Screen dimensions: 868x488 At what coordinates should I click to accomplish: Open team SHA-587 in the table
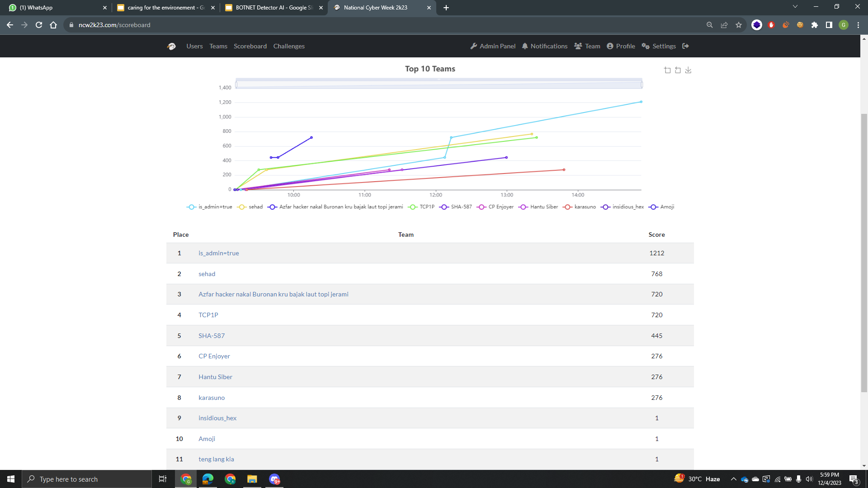click(212, 336)
